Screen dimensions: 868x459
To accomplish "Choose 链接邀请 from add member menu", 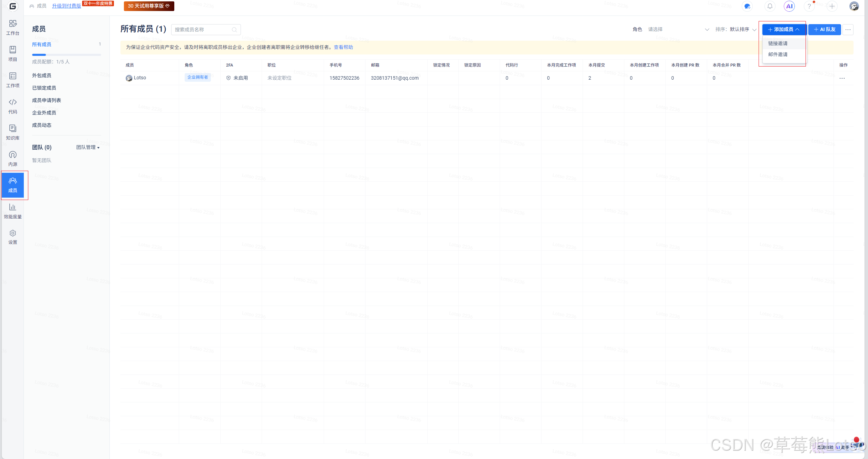I will [778, 43].
